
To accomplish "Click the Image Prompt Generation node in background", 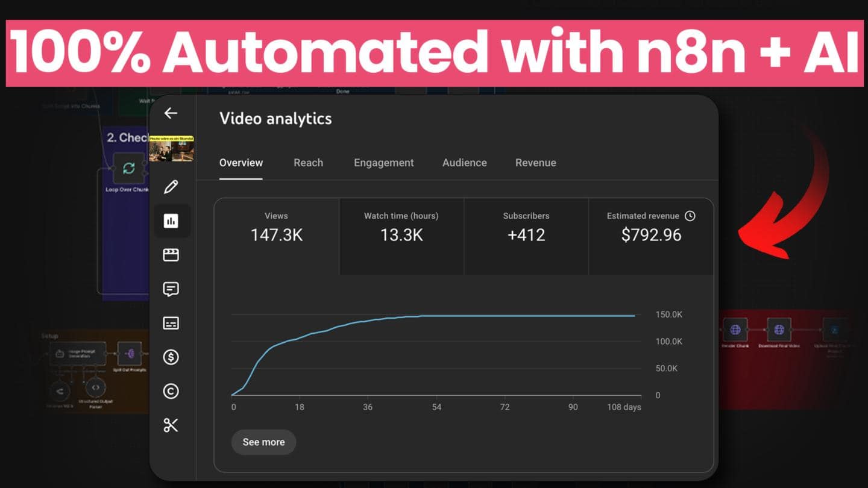I will 78,354.
